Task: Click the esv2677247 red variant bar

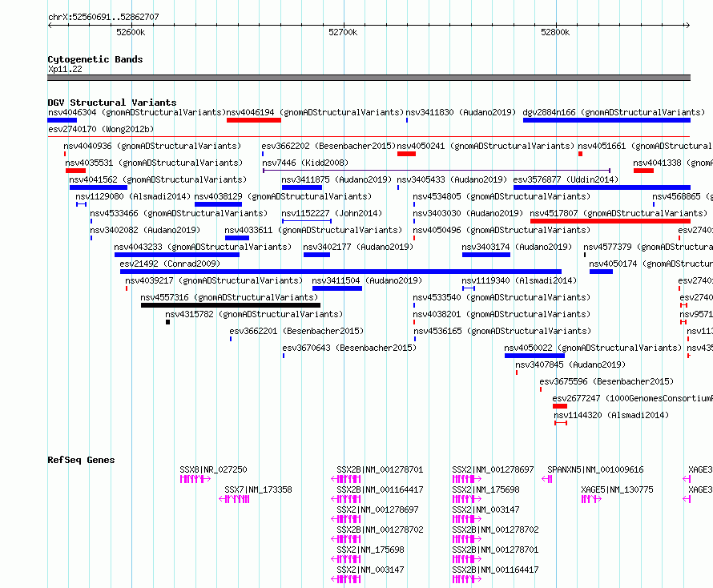Action: (560, 406)
